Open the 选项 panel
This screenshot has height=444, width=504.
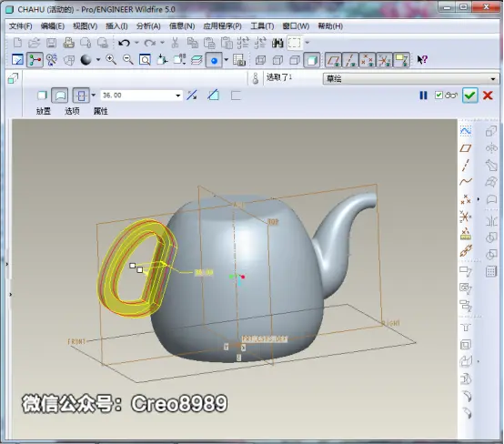(x=72, y=111)
